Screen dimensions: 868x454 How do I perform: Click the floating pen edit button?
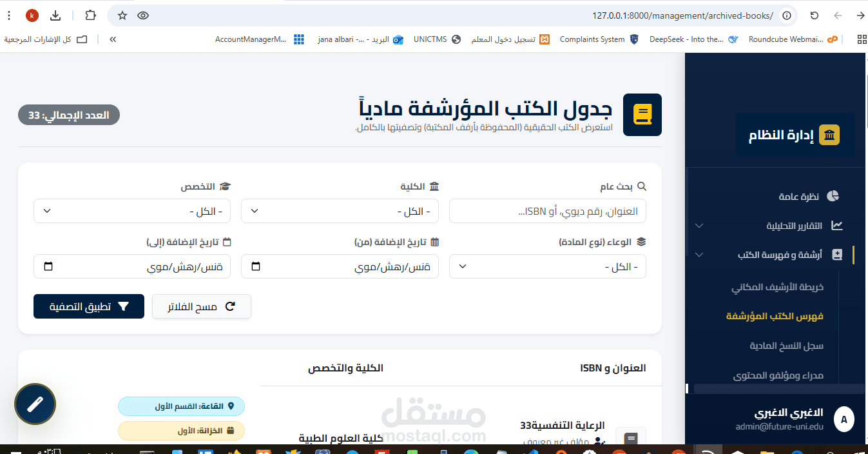(35, 404)
